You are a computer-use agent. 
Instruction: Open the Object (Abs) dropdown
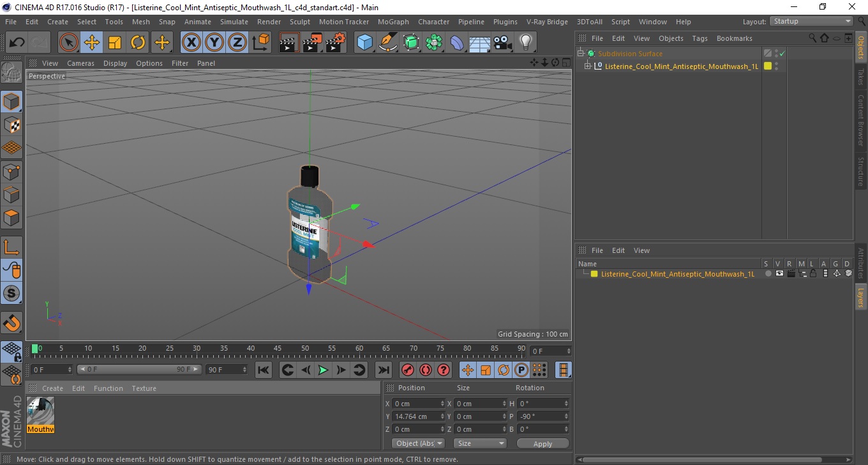[418, 443]
